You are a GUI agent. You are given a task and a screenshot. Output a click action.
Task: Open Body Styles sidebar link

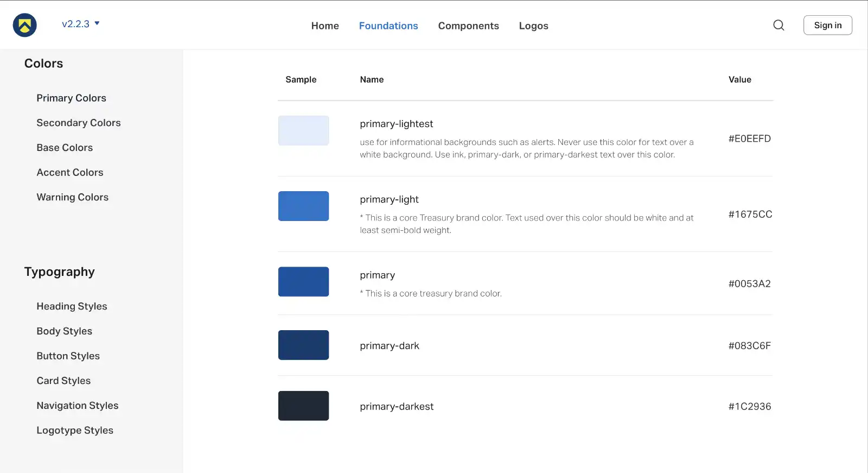tap(64, 331)
